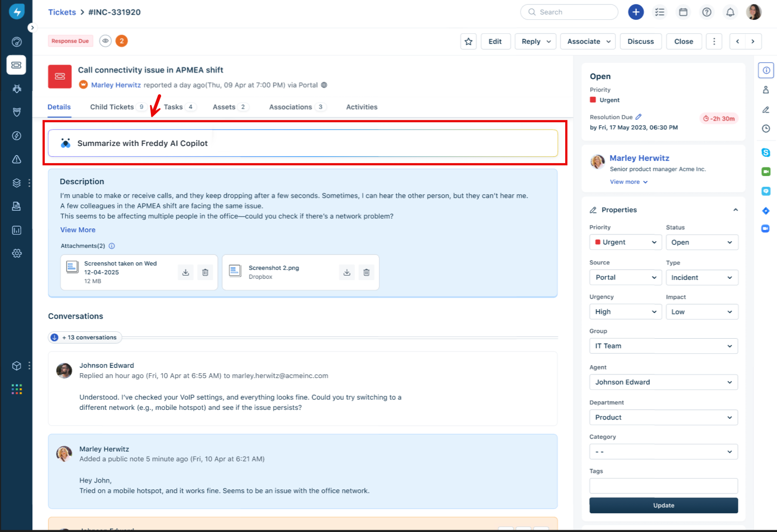Click the Update properties button

[664, 506]
